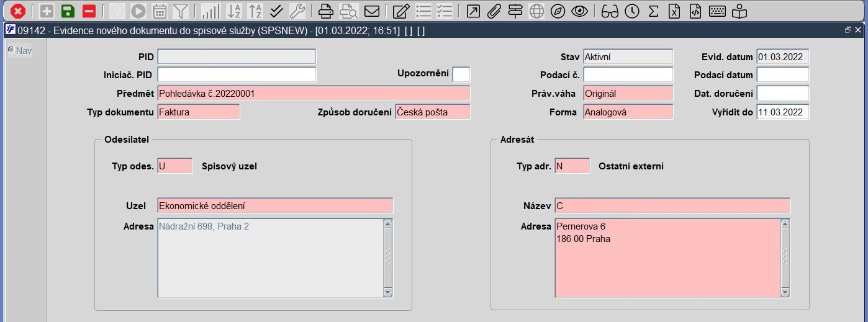Click the checkmark confirm icon

click(276, 11)
